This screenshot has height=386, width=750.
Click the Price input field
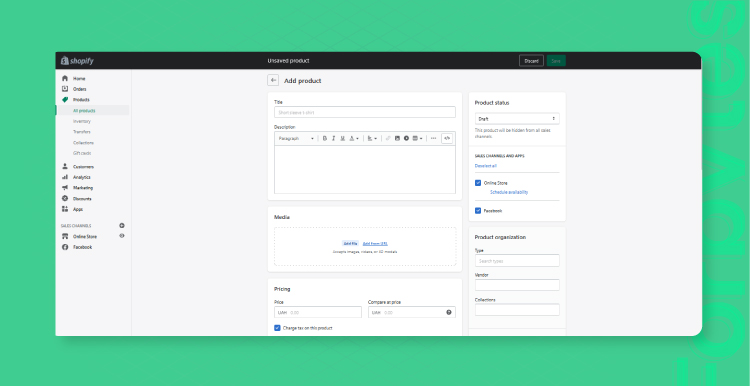tap(318, 312)
